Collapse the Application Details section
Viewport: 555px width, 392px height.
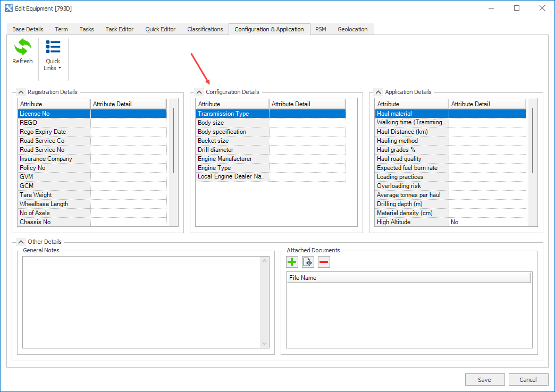(379, 92)
